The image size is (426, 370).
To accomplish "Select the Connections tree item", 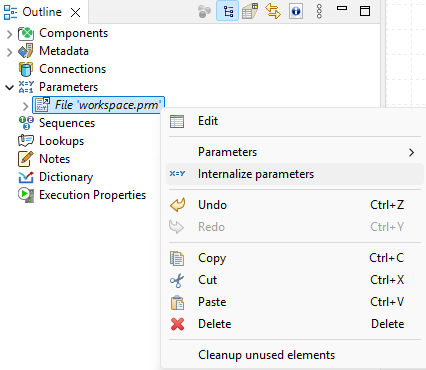I will tap(73, 69).
